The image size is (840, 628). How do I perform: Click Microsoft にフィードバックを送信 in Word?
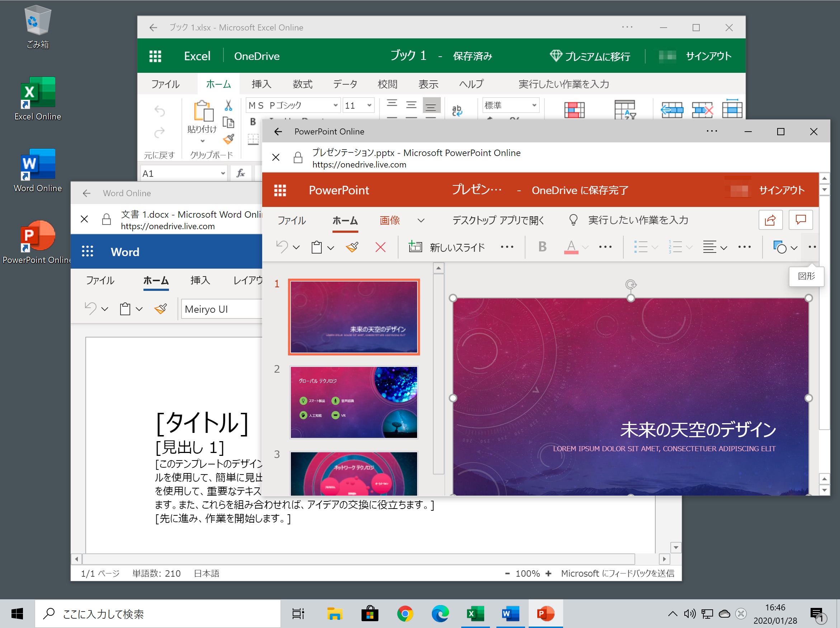(x=618, y=573)
